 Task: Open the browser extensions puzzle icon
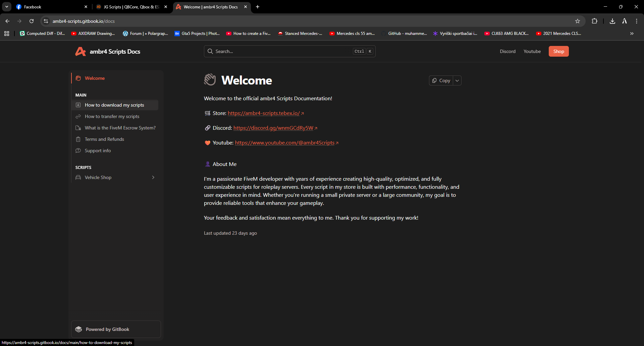(x=594, y=21)
